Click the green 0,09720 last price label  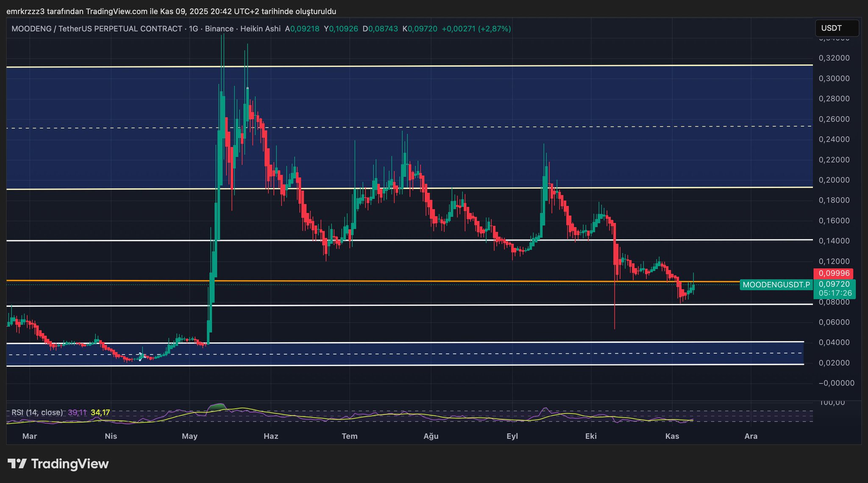point(834,284)
